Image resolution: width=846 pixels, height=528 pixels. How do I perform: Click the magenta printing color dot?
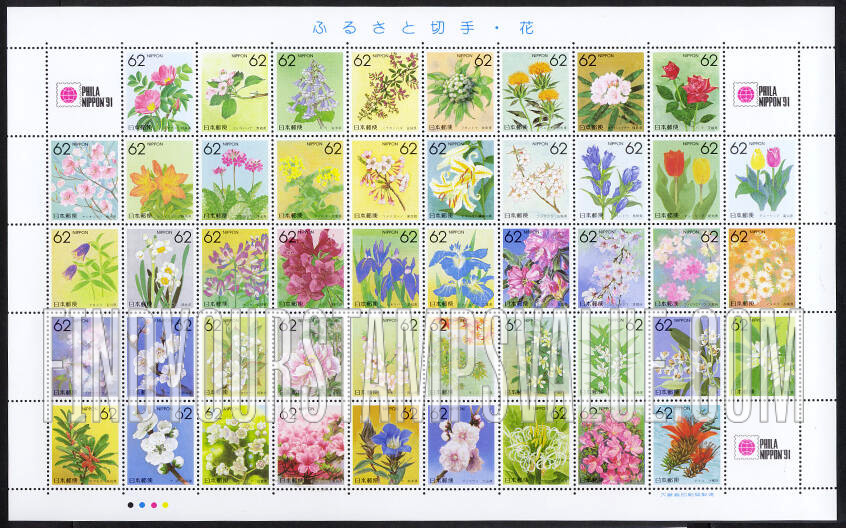[x=154, y=506]
